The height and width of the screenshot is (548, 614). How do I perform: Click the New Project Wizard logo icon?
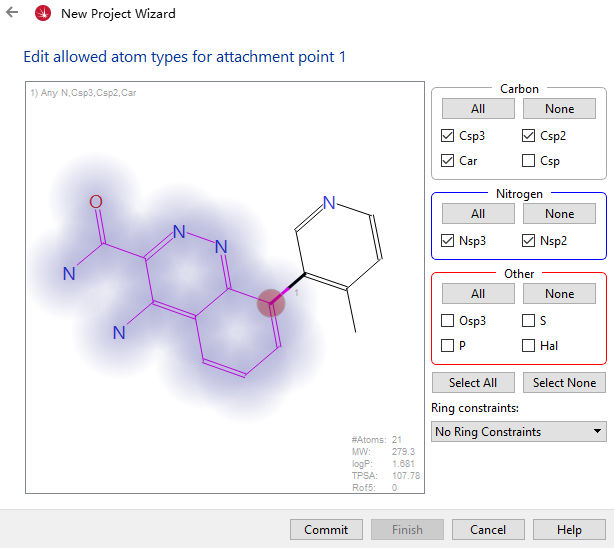pyautogui.click(x=43, y=13)
